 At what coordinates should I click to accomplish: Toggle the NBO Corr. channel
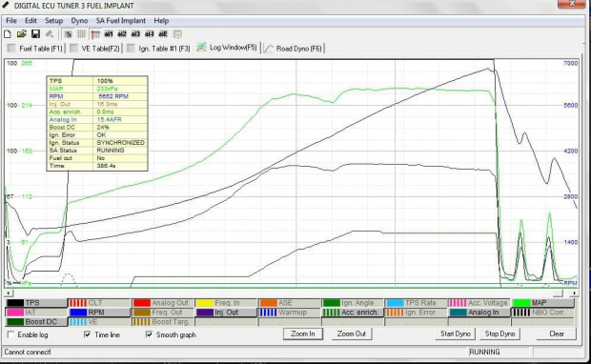pyautogui.click(x=542, y=313)
